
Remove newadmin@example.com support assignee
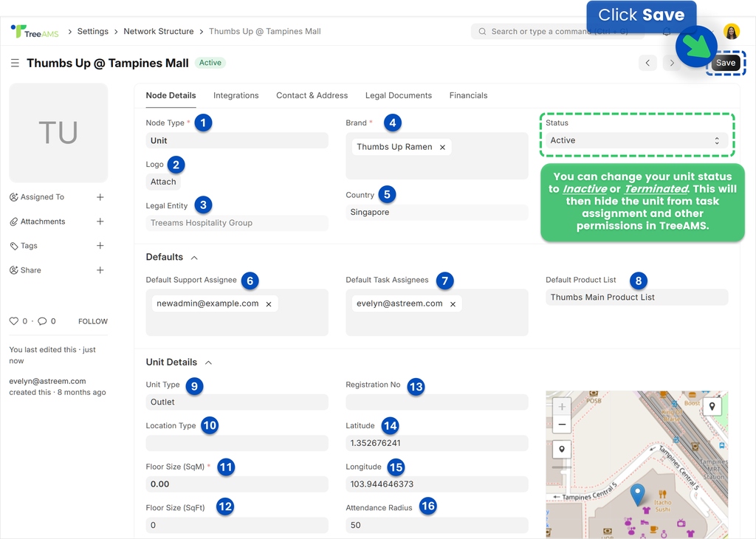[269, 304]
